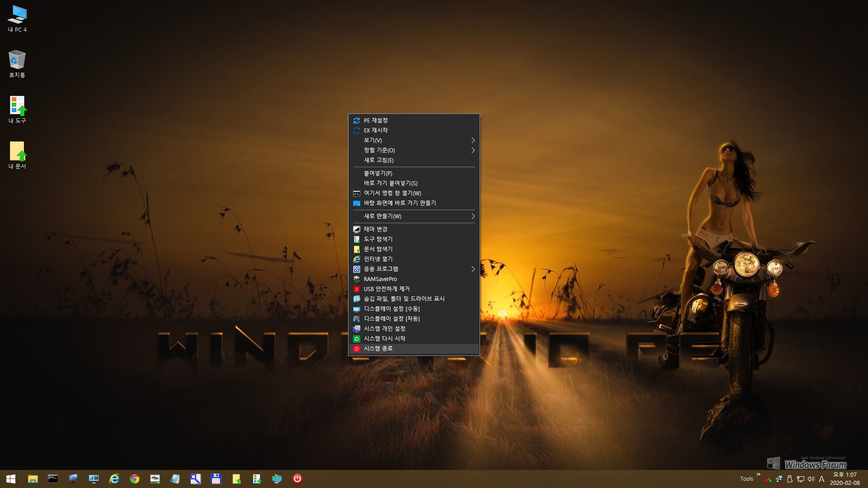This screenshot has width=868, height=488.
Task: Click the network computers tray icon
Action: [778, 479]
